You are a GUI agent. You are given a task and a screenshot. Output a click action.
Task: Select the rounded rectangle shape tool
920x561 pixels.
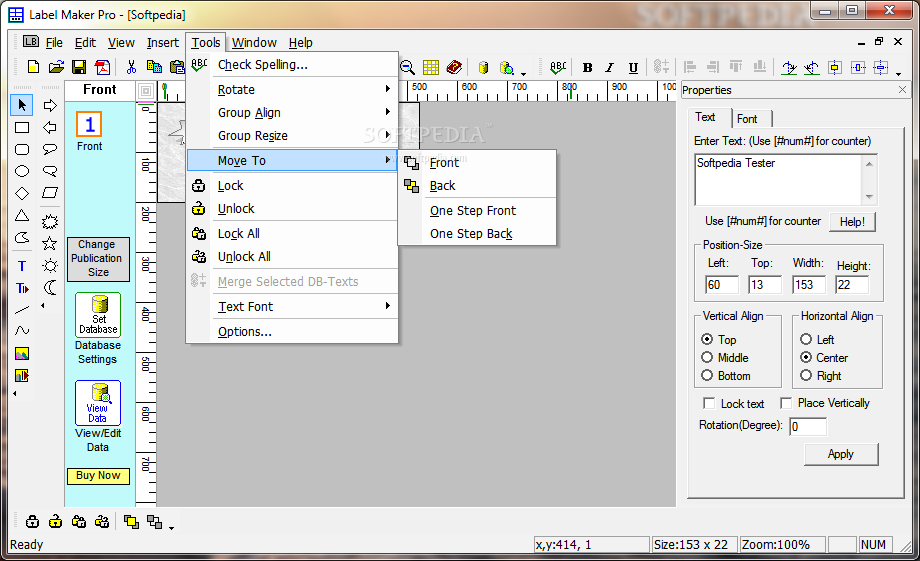[x=22, y=149]
